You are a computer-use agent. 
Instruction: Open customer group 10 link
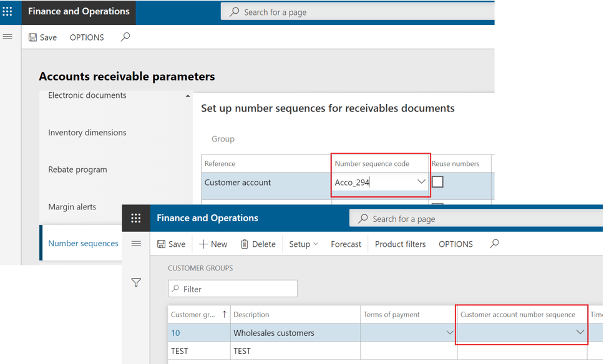click(x=175, y=333)
